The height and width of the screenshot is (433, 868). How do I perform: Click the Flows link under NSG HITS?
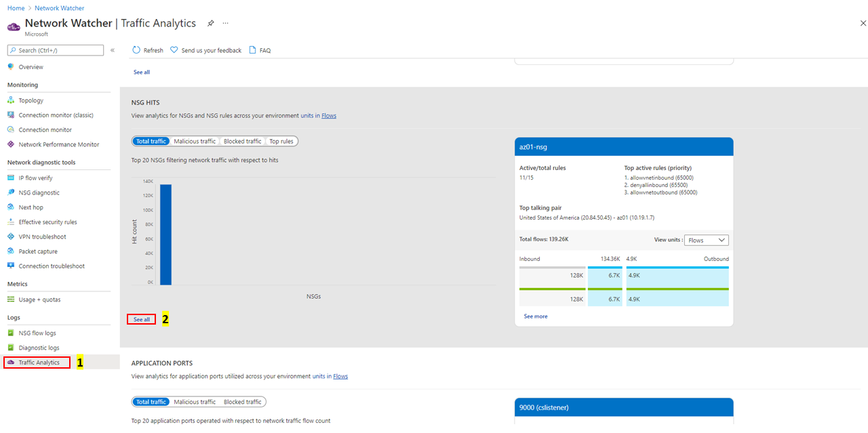click(x=329, y=115)
